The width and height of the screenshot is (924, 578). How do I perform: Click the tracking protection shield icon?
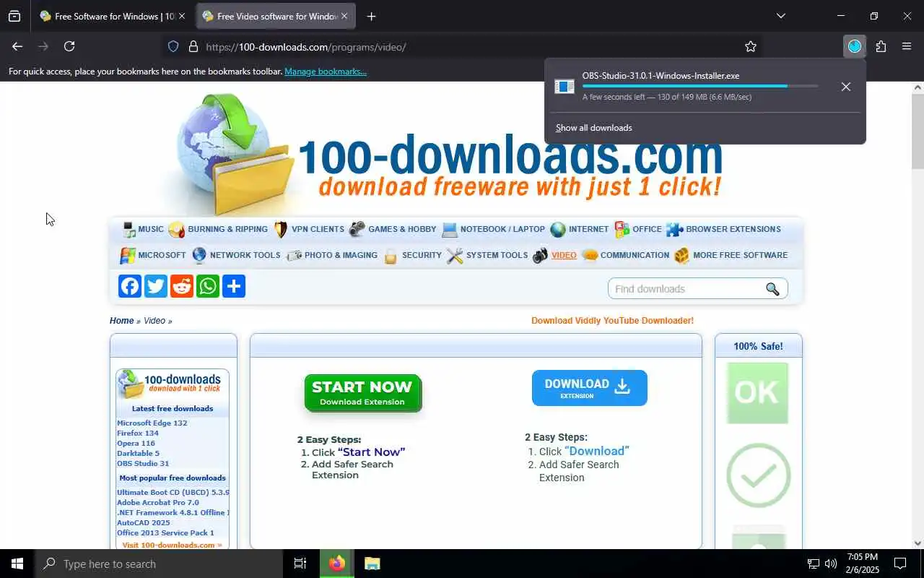173,46
